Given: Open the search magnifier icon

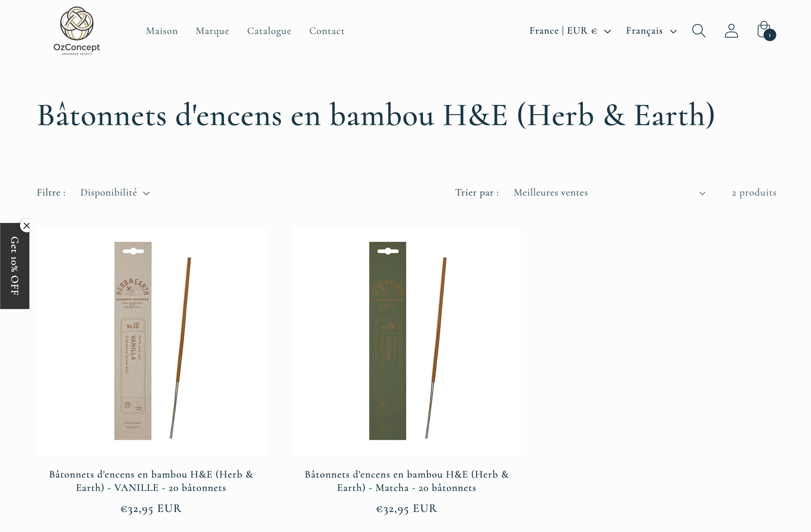Looking at the screenshot, I should pos(698,31).
